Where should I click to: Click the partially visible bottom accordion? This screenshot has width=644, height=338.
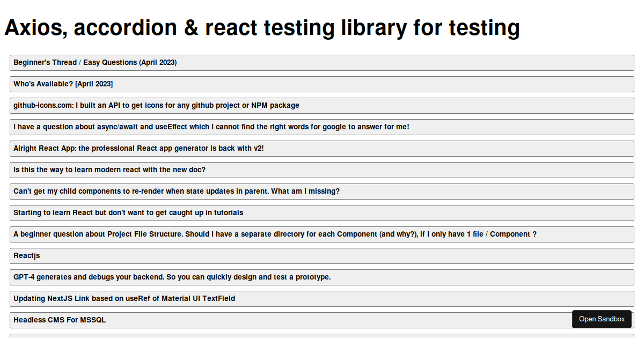point(322,336)
